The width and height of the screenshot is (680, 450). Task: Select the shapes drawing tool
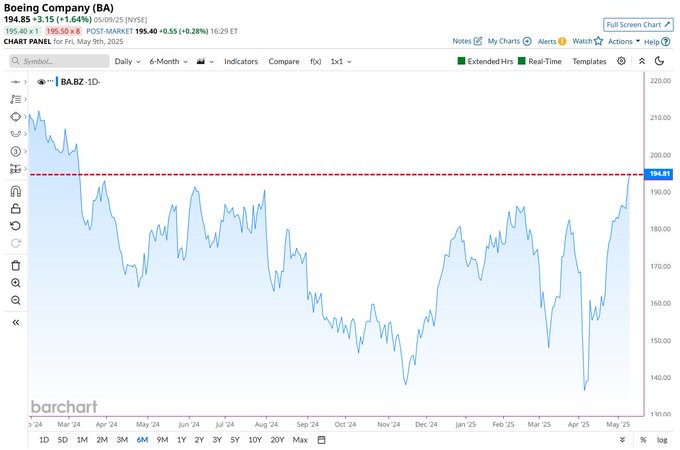pos(16,117)
